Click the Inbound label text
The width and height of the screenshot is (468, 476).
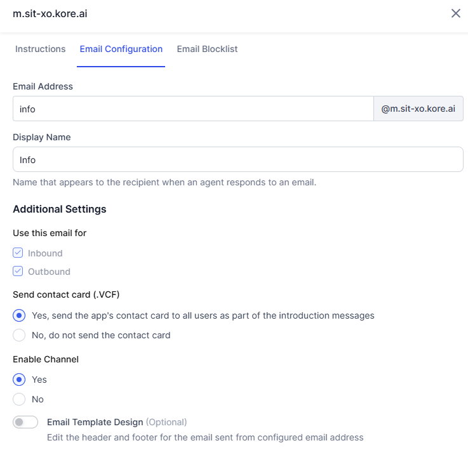click(x=45, y=253)
